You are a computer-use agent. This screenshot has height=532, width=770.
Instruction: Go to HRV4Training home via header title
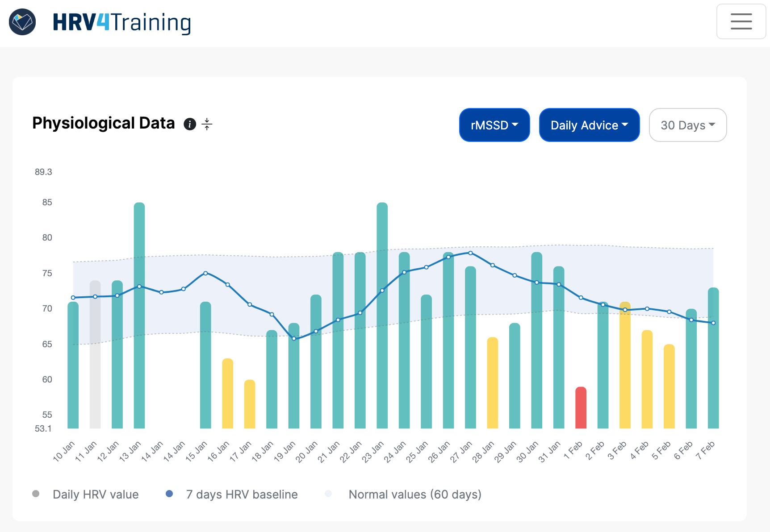tap(121, 21)
